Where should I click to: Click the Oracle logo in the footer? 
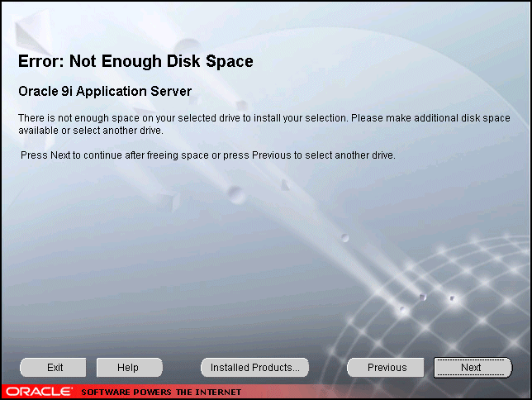39,392
